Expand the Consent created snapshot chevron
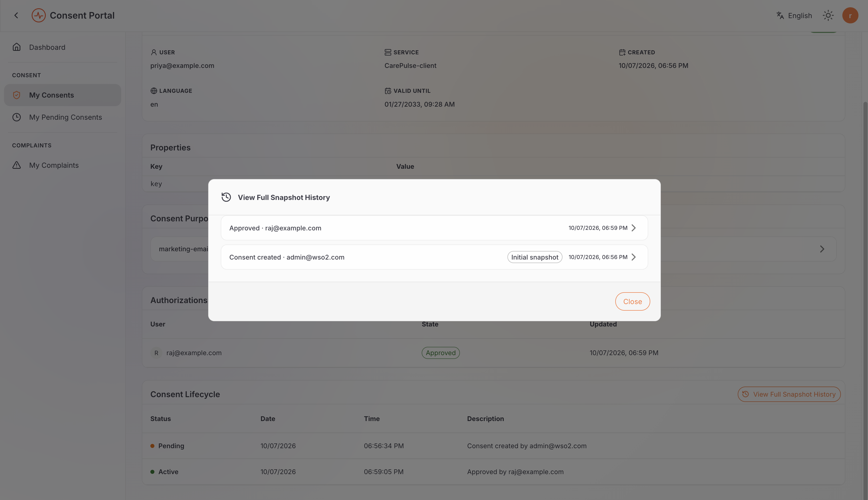This screenshot has height=500, width=868. coord(634,257)
